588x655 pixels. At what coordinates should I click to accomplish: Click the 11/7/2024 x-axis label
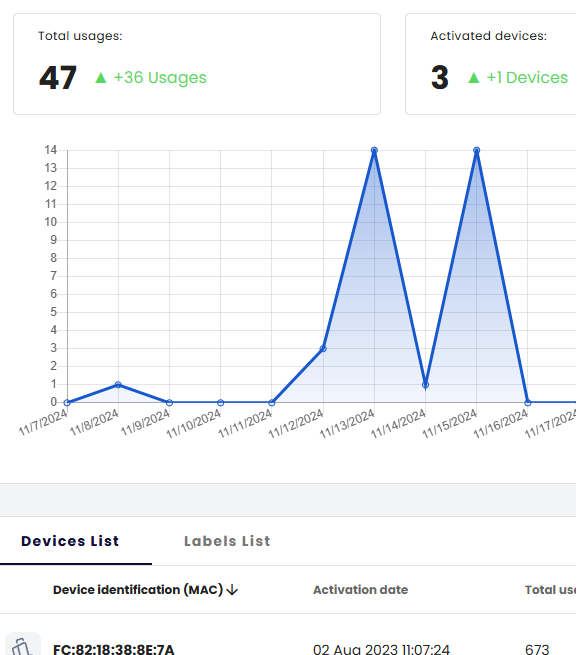(43, 421)
